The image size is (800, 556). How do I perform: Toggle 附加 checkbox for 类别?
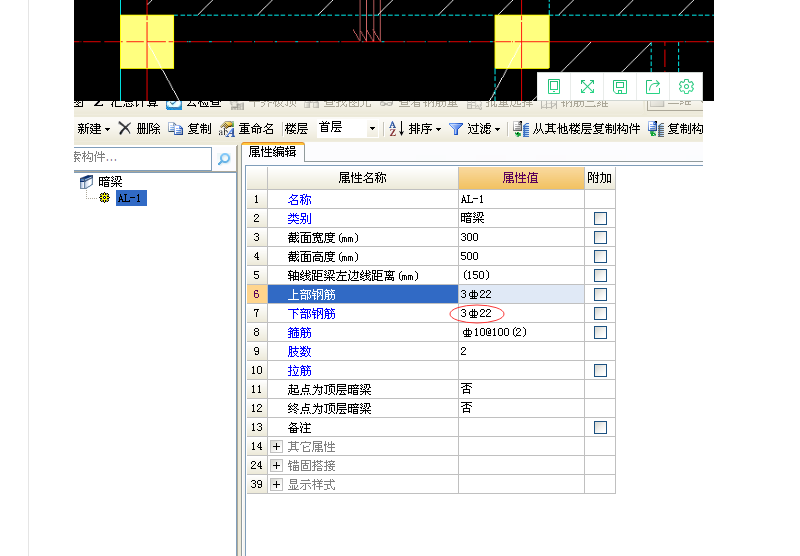(600, 218)
